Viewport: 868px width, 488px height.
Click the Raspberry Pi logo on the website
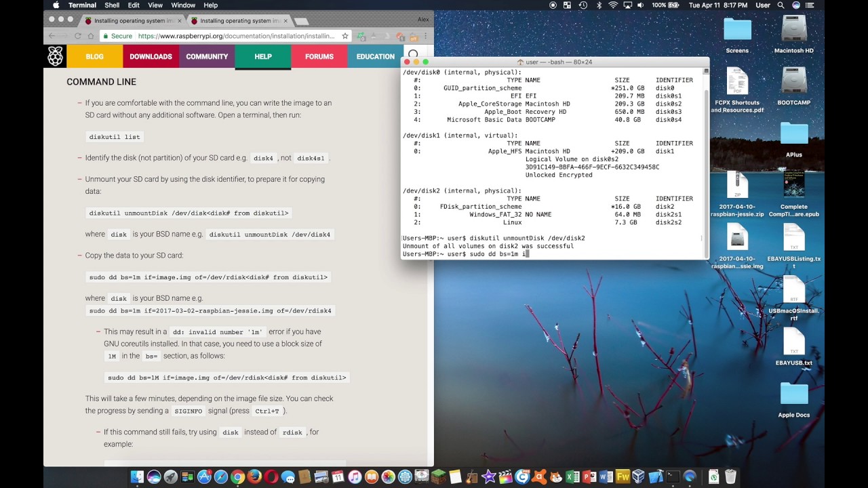(55, 56)
